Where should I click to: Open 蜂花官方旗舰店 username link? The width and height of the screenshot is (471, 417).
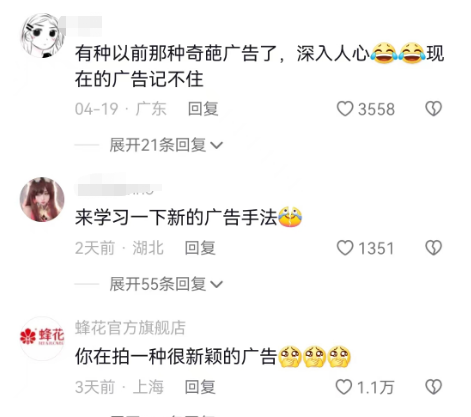[130, 328]
